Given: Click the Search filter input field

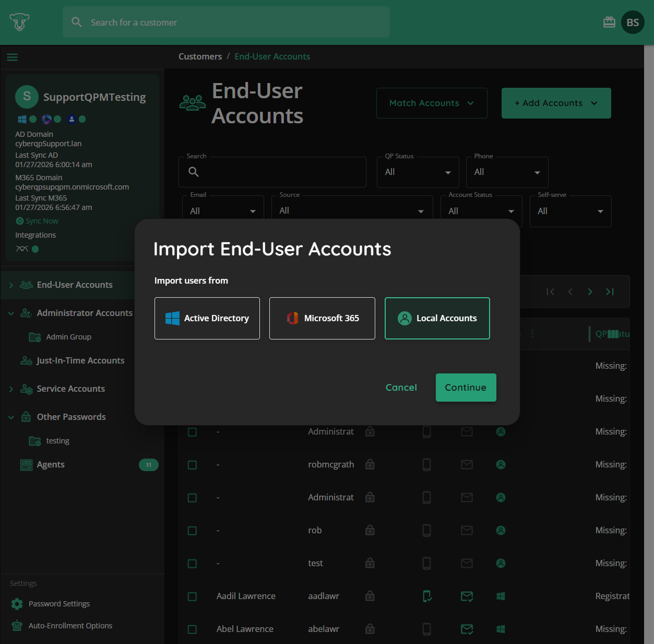Looking at the screenshot, I should pos(272,172).
